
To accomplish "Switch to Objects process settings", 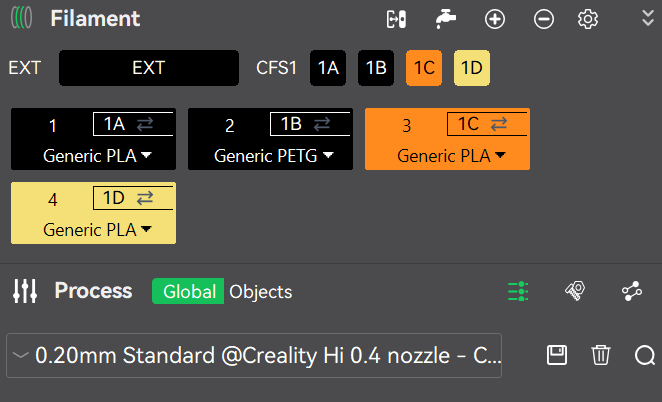I will 261,291.
